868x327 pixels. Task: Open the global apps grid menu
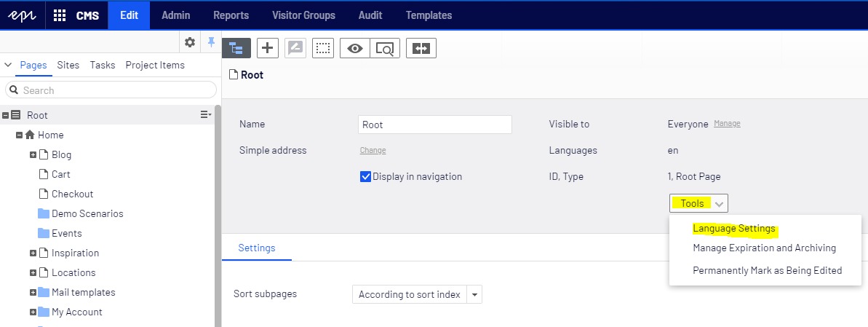click(60, 15)
